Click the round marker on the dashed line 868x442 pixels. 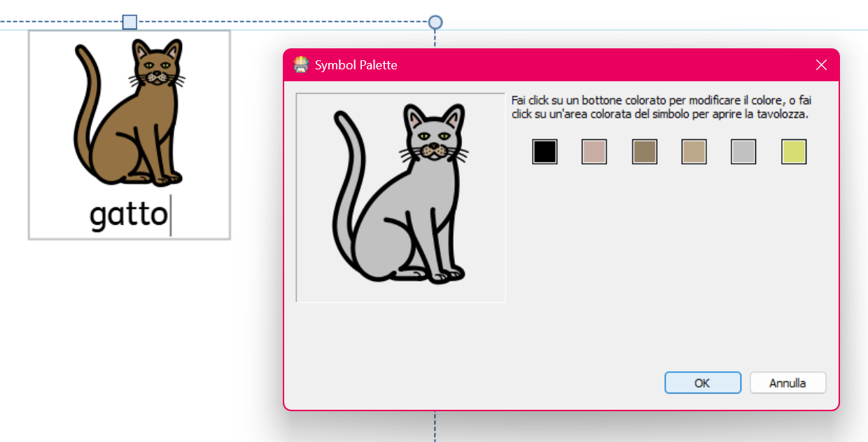tap(435, 22)
